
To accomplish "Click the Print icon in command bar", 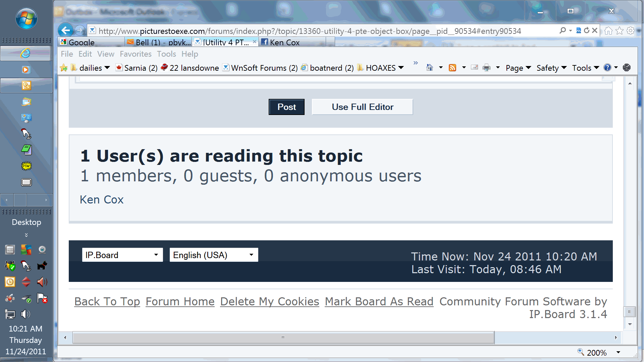I will tap(486, 68).
